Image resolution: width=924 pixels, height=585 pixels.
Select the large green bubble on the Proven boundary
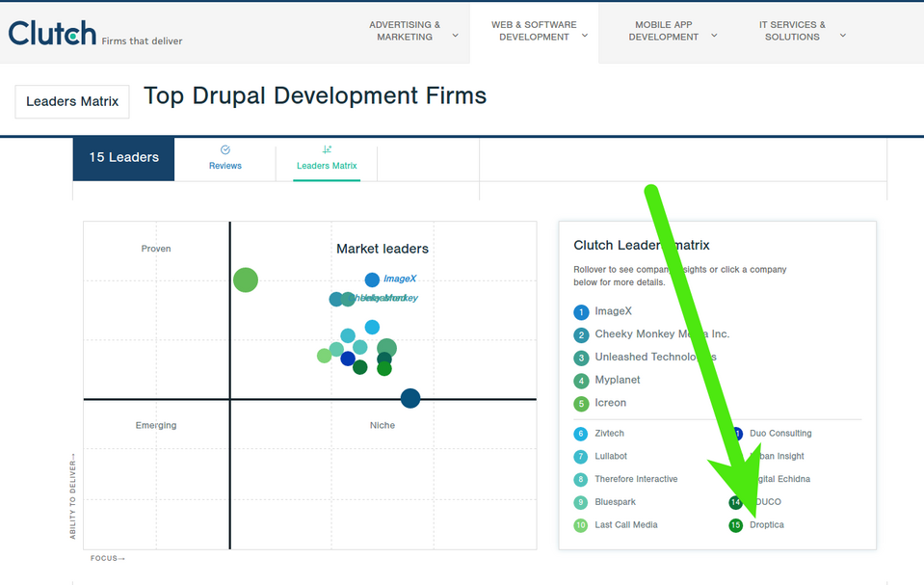245,280
